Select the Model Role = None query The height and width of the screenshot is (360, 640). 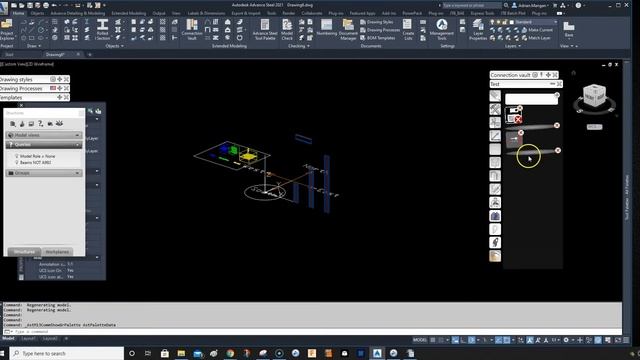(38, 156)
